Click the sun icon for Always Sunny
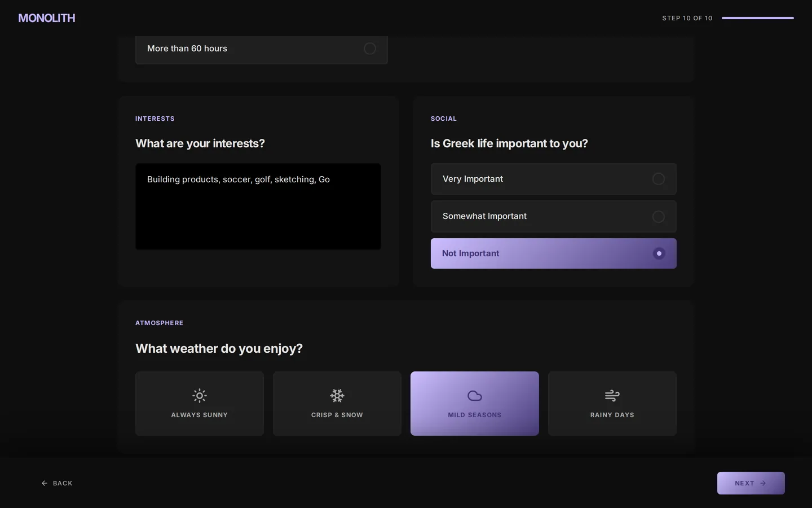The width and height of the screenshot is (812, 508). [200, 396]
